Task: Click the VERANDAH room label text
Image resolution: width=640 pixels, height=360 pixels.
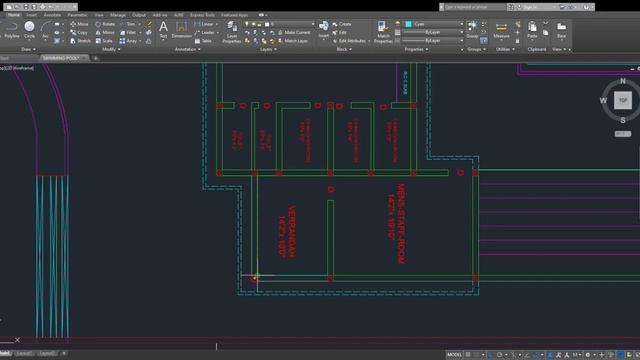Action: [291, 231]
